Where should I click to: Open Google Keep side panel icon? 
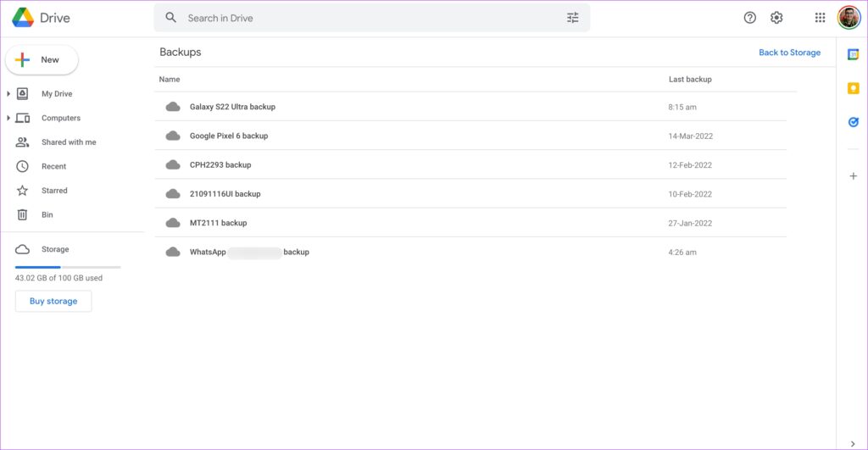853,88
